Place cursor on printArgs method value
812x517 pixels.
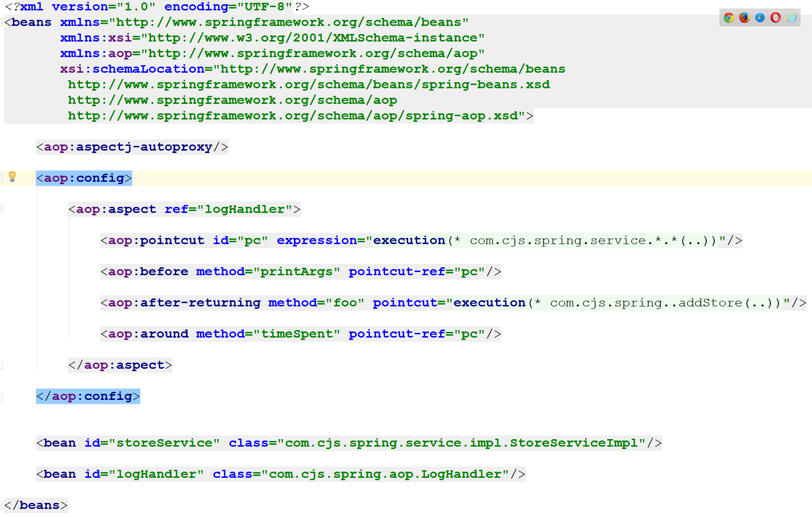pyautogui.click(x=297, y=271)
